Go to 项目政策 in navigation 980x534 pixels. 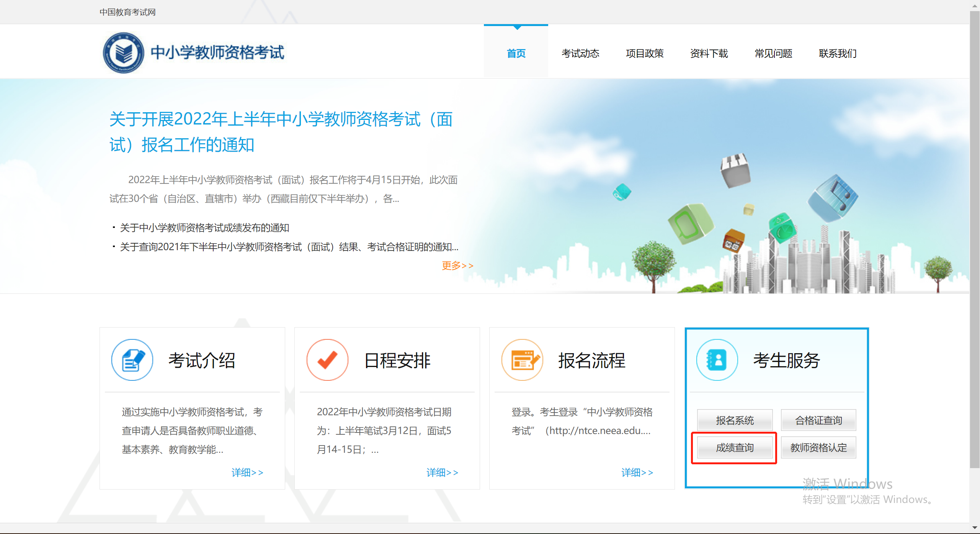pos(645,53)
